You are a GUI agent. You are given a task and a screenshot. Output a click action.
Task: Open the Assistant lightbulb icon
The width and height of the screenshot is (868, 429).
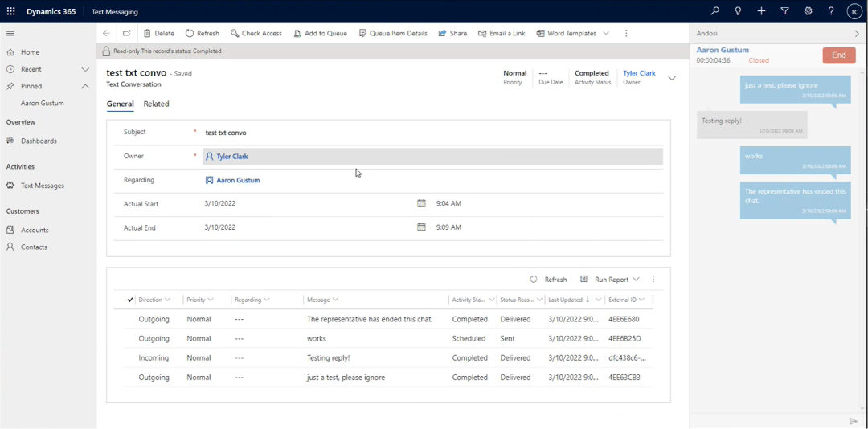pos(738,11)
